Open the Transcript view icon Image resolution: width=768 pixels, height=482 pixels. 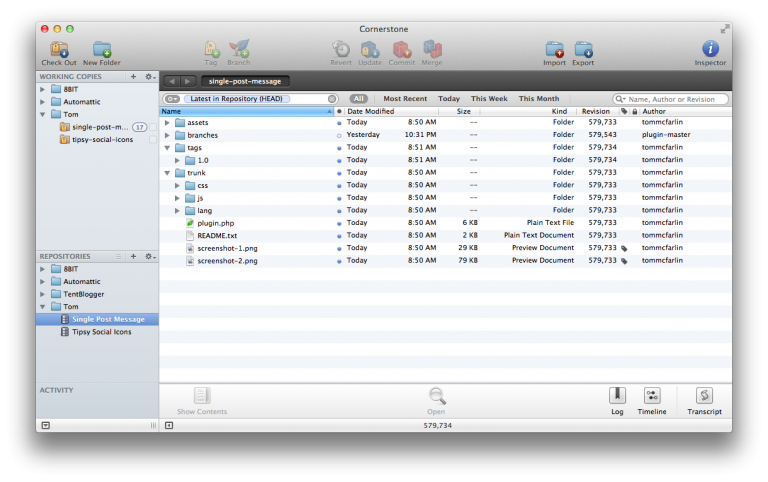704,395
